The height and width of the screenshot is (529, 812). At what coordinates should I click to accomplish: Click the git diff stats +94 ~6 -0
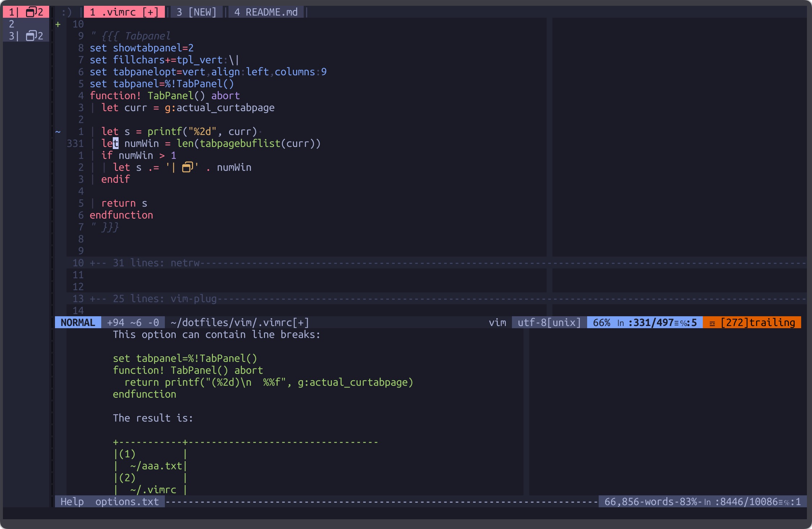[x=133, y=322]
